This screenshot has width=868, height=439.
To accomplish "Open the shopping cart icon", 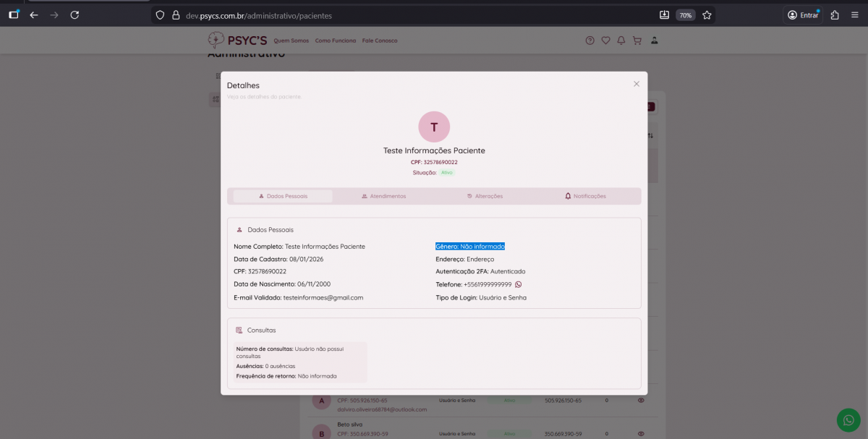I will coord(637,41).
